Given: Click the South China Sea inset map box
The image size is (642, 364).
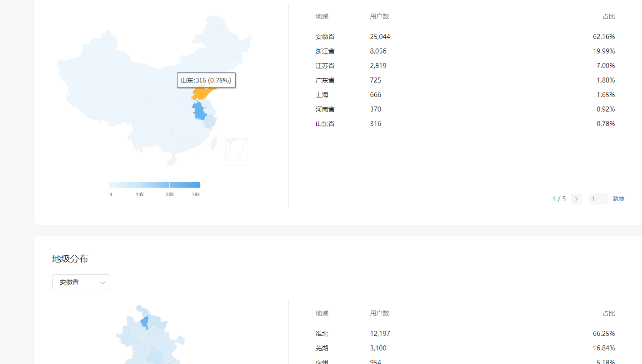Looking at the screenshot, I should pos(236,151).
